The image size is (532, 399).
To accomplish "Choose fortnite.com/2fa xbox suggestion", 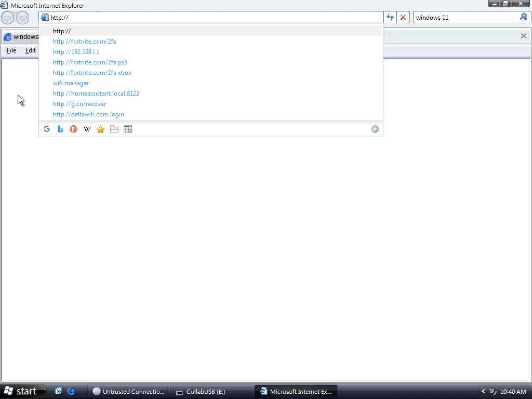I will coord(211,73).
